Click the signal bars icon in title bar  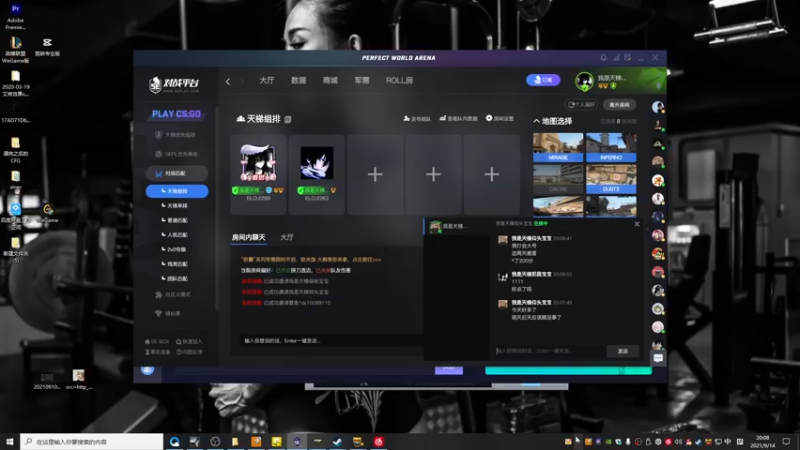tap(616, 58)
